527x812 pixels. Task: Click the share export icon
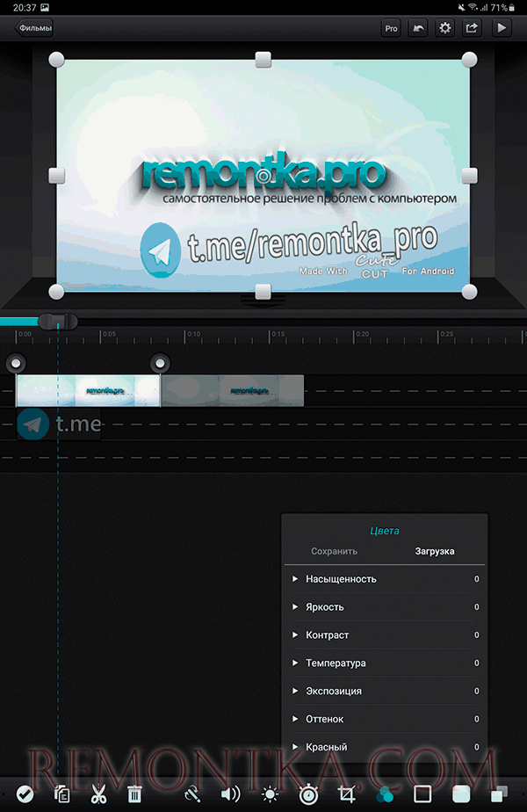click(473, 28)
